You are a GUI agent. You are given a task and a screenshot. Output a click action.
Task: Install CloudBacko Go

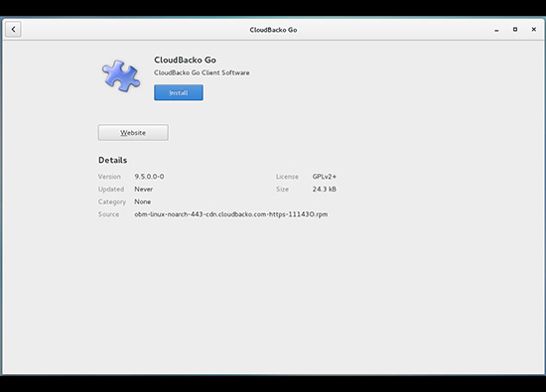click(x=179, y=92)
